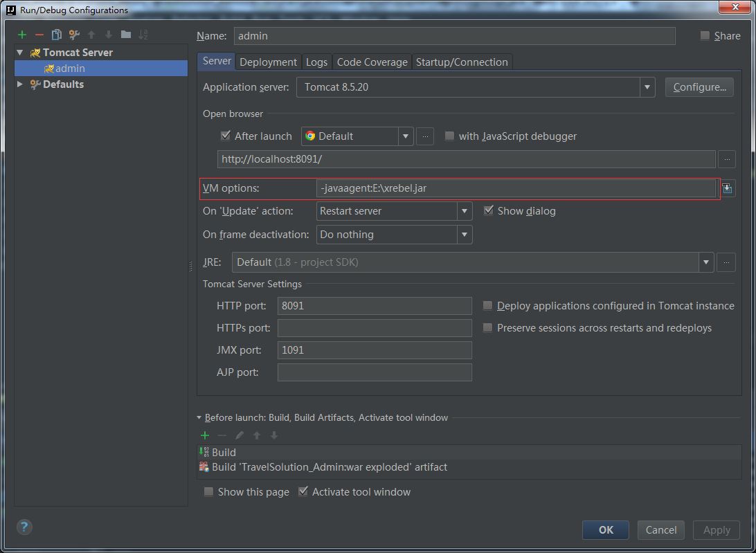756x553 pixels.
Task: Open help question mark icon
Action: [x=24, y=527]
